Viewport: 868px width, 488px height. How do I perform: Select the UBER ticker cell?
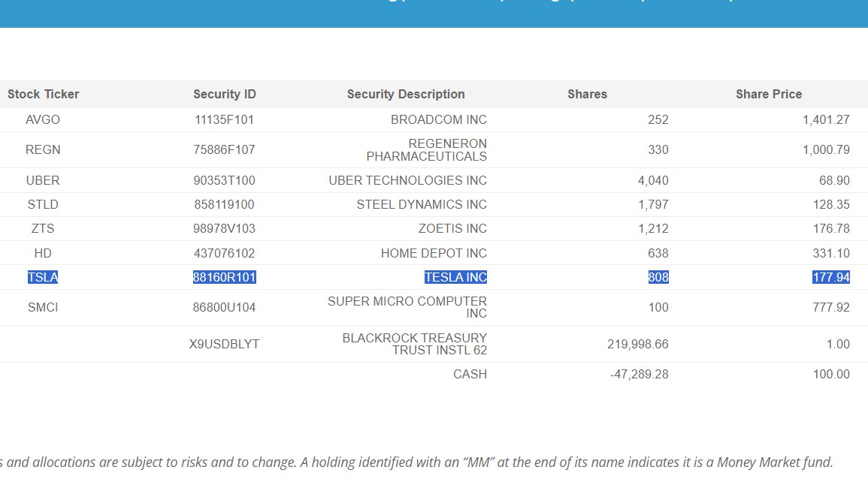(43, 180)
